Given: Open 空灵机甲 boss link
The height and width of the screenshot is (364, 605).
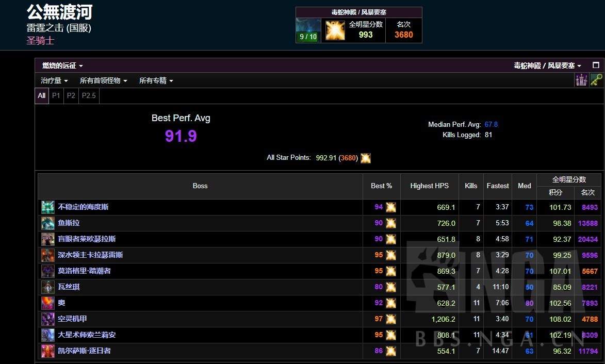Looking at the screenshot, I should 72,319.
